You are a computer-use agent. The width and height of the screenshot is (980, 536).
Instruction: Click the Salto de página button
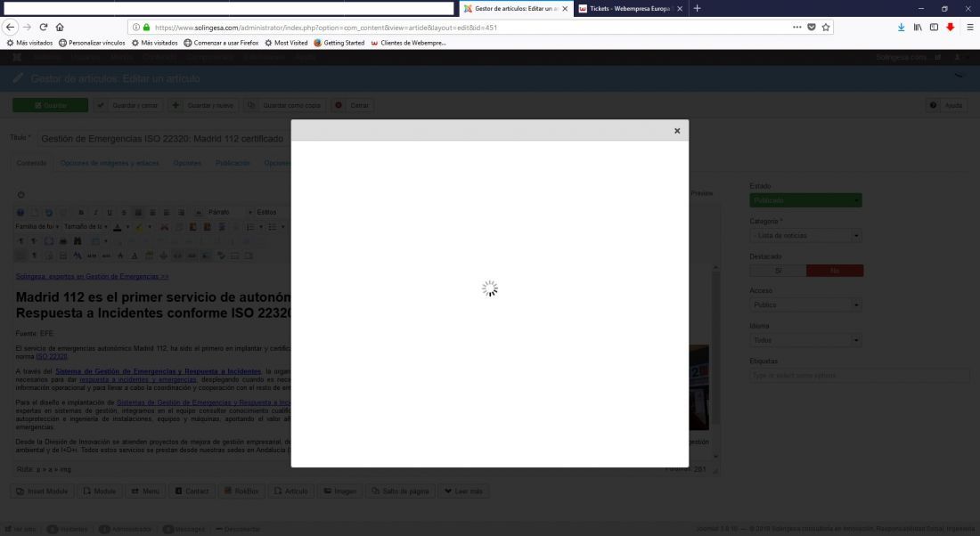(x=400, y=491)
